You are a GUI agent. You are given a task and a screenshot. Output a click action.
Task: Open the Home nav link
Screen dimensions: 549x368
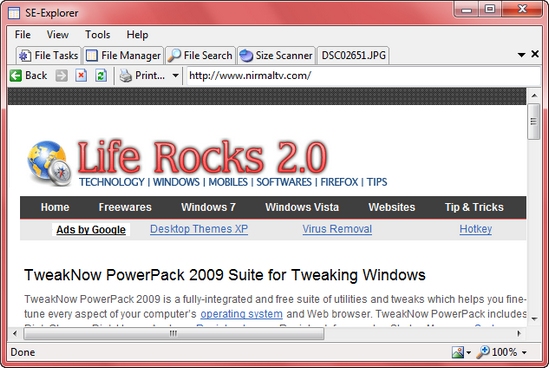[x=55, y=207]
